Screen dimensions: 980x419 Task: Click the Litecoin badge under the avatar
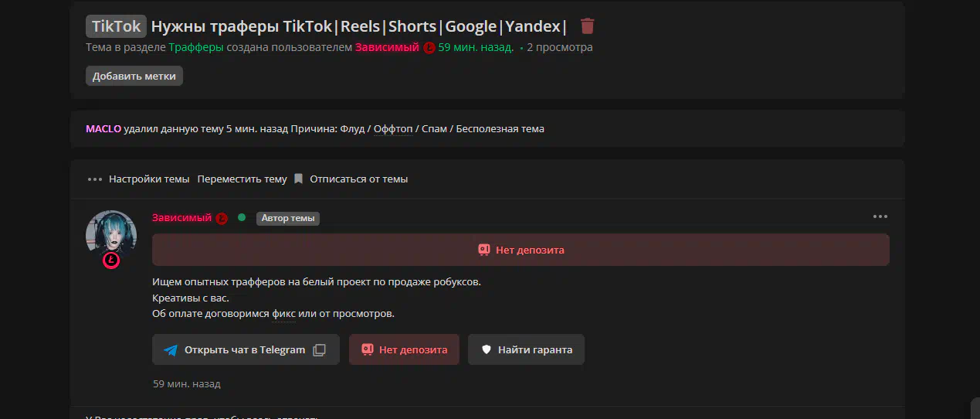tap(111, 261)
